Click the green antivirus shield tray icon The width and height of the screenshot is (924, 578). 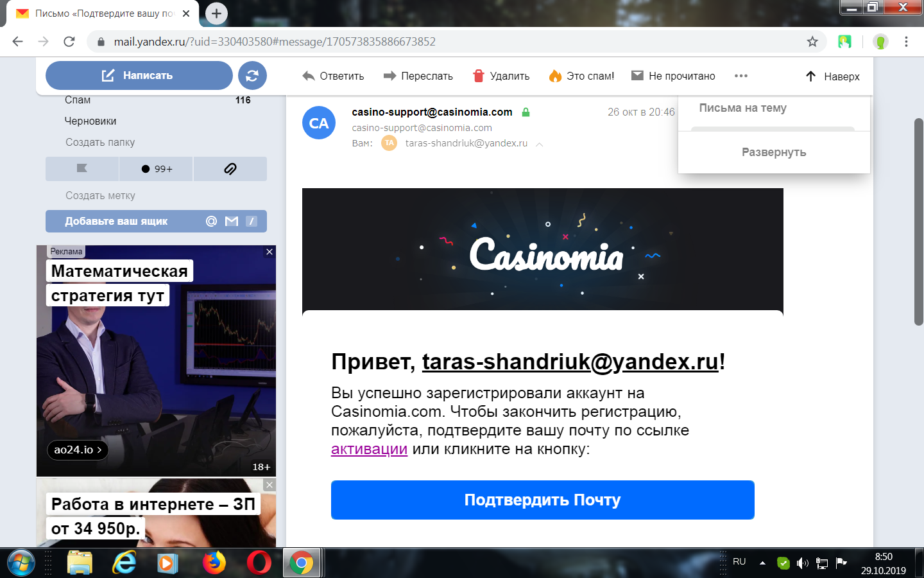pyautogui.click(x=783, y=563)
